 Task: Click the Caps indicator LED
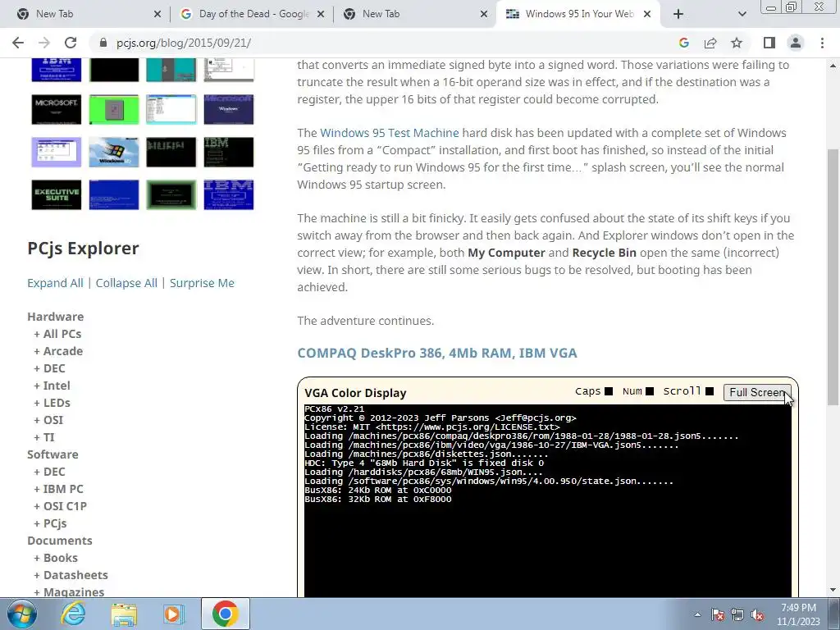609,391
